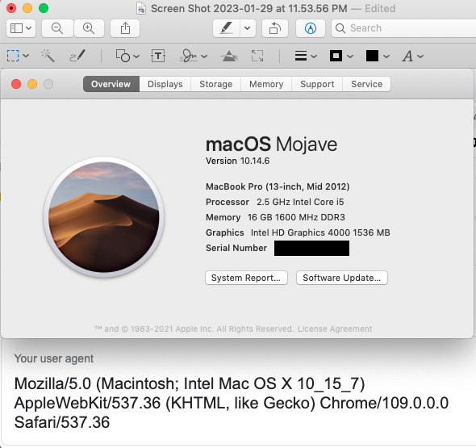
Task: Click the document proxy icon in title
Action: point(141,9)
